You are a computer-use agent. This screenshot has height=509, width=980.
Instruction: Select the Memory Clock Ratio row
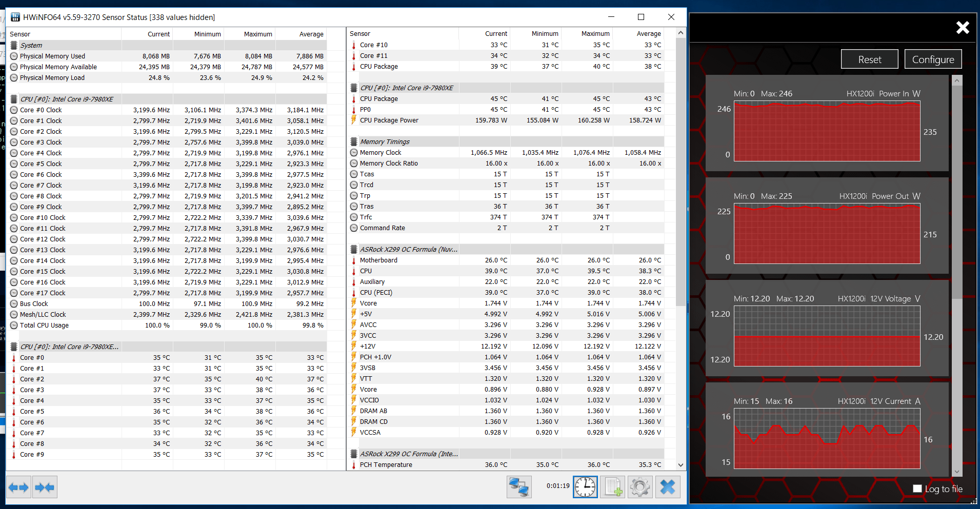tap(506, 163)
